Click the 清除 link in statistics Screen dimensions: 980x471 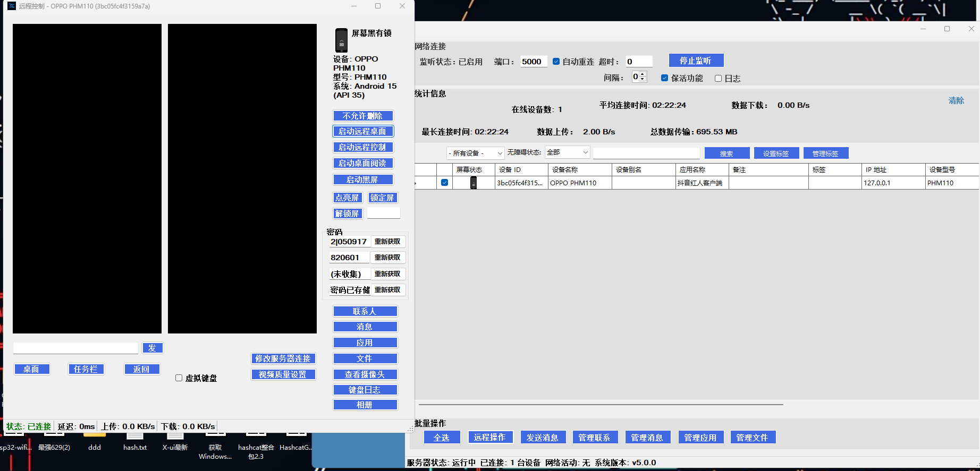click(x=956, y=100)
